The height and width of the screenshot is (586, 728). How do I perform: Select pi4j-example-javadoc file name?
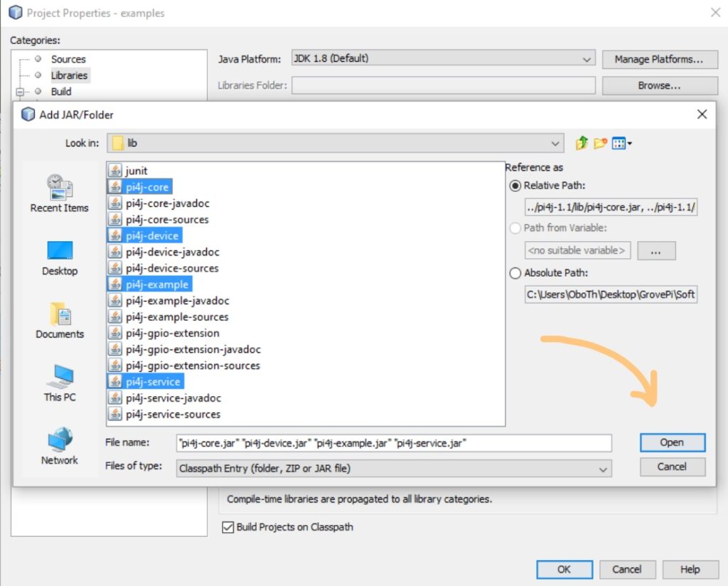pos(177,301)
